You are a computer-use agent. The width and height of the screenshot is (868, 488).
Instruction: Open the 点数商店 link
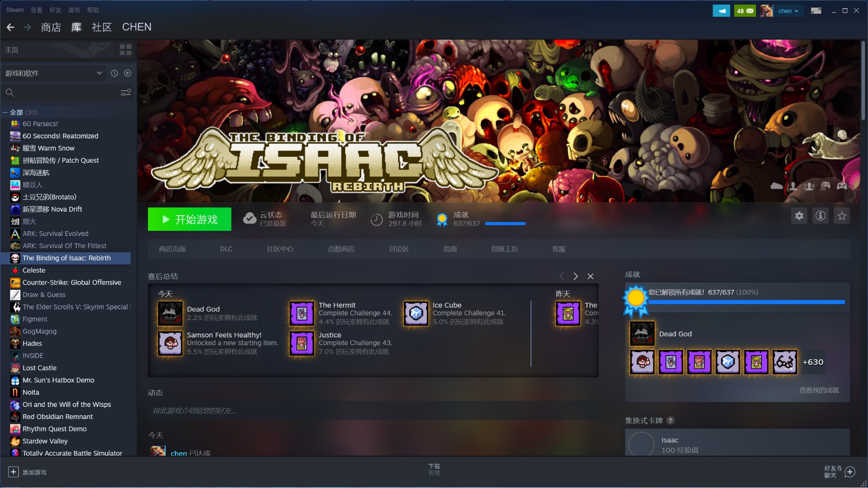point(341,249)
